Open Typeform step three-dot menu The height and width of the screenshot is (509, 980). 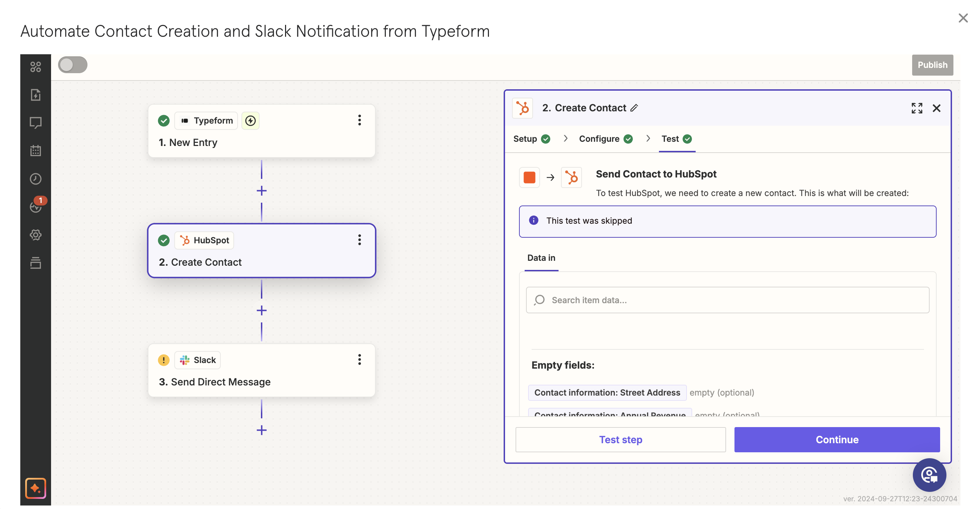pos(359,120)
